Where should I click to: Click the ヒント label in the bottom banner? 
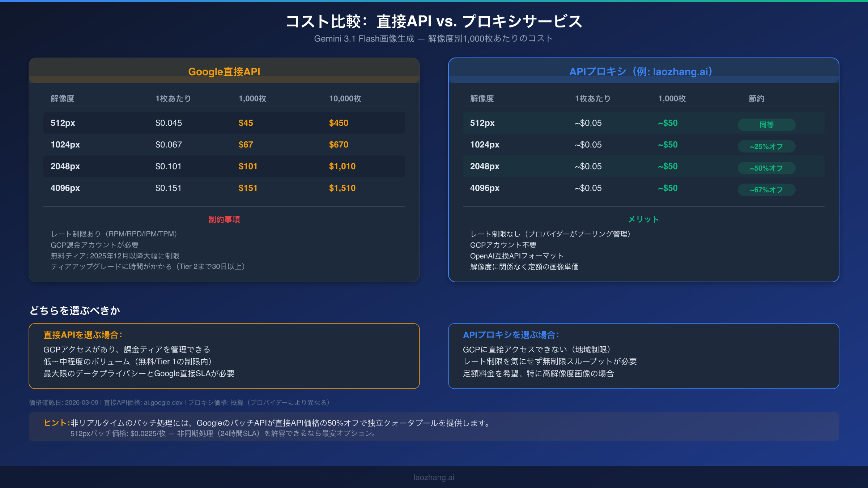(x=56, y=422)
